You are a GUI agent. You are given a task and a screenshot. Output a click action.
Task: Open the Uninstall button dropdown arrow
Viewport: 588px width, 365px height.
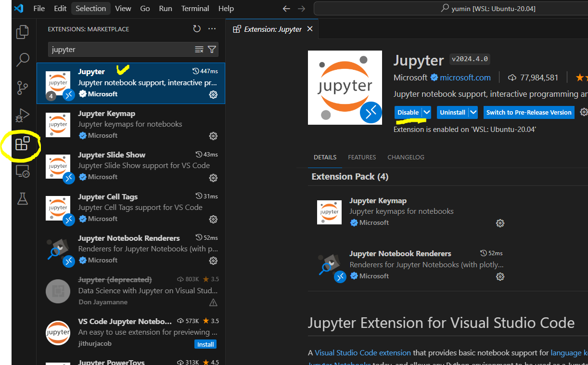473,112
